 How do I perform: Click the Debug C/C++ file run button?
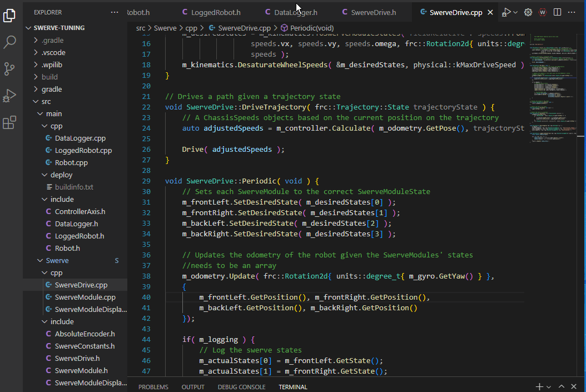[506, 12]
